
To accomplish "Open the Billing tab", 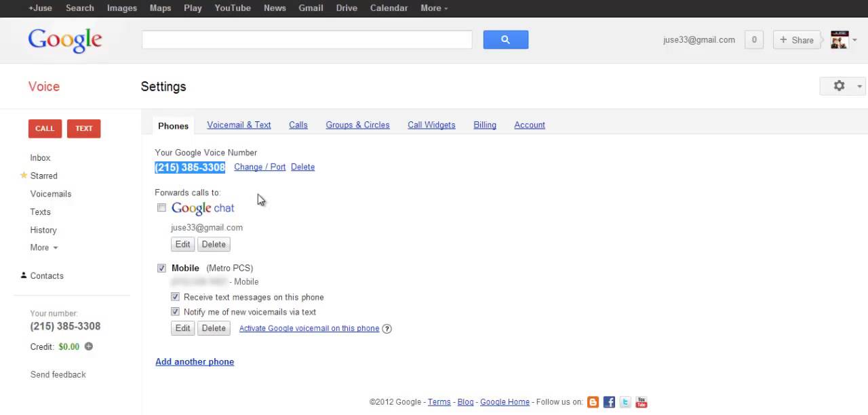I will point(485,125).
